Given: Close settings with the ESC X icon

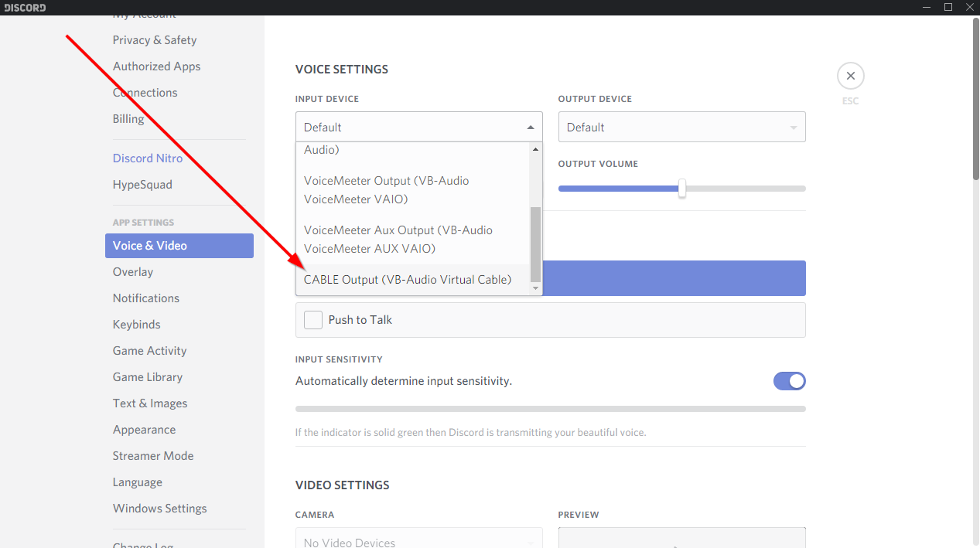Looking at the screenshot, I should [x=850, y=76].
